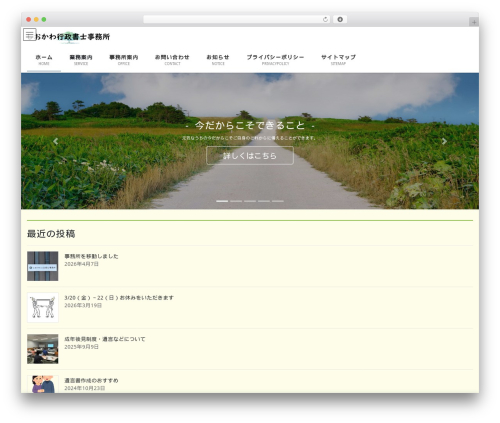Click the date 2026年3月19日

point(83,305)
